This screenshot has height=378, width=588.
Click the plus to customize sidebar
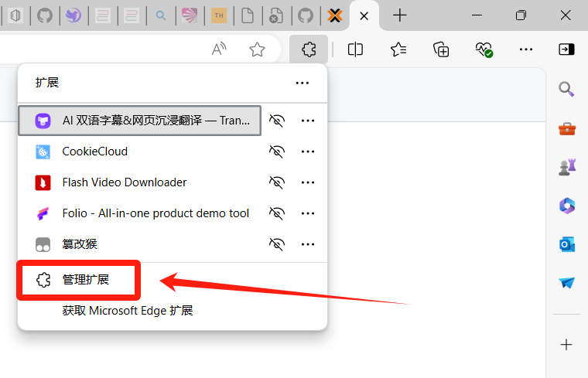click(567, 344)
